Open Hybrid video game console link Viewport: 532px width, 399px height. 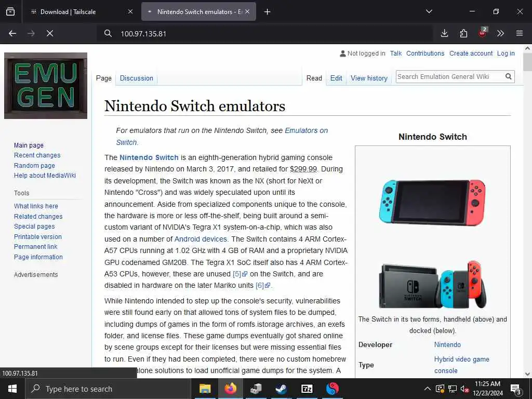coord(462,365)
